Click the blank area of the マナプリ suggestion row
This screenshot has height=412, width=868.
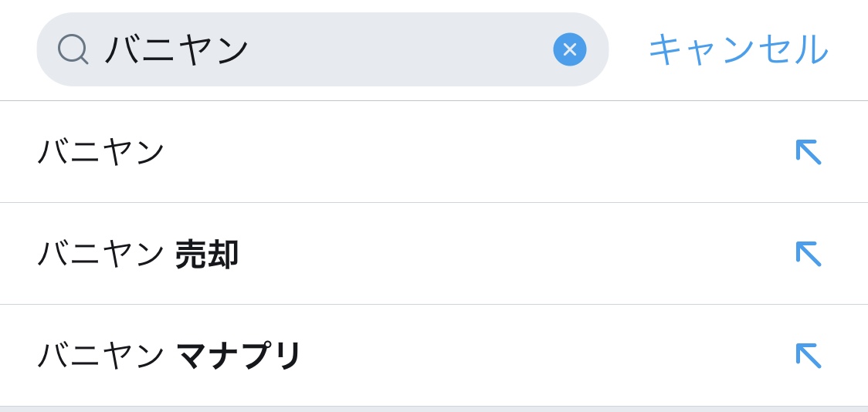coord(541,356)
